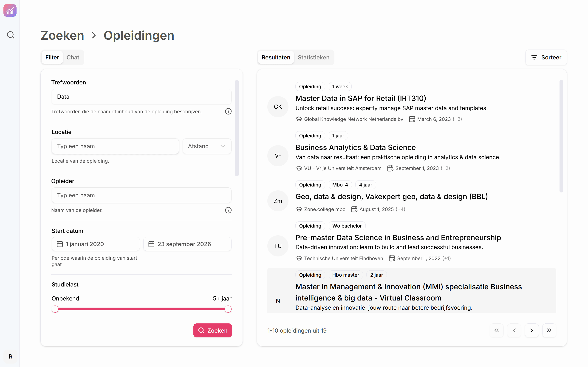This screenshot has width=588, height=367.
Task: Open the Afstand dropdown
Action: [207, 146]
